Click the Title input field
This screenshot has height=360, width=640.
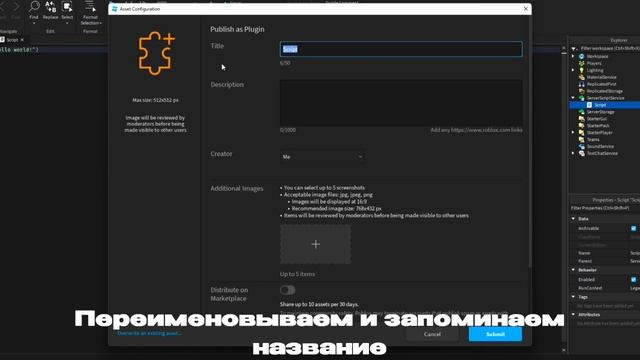point(401,49)
